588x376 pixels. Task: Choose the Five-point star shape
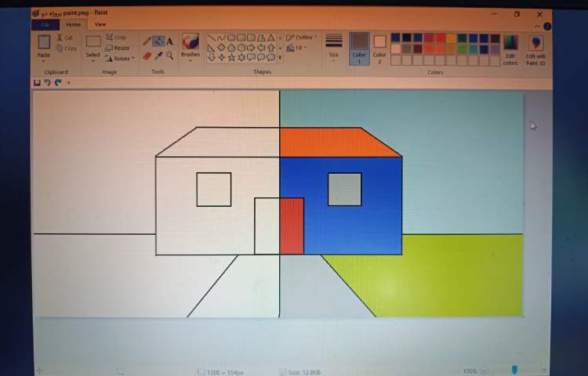(231, 57)
